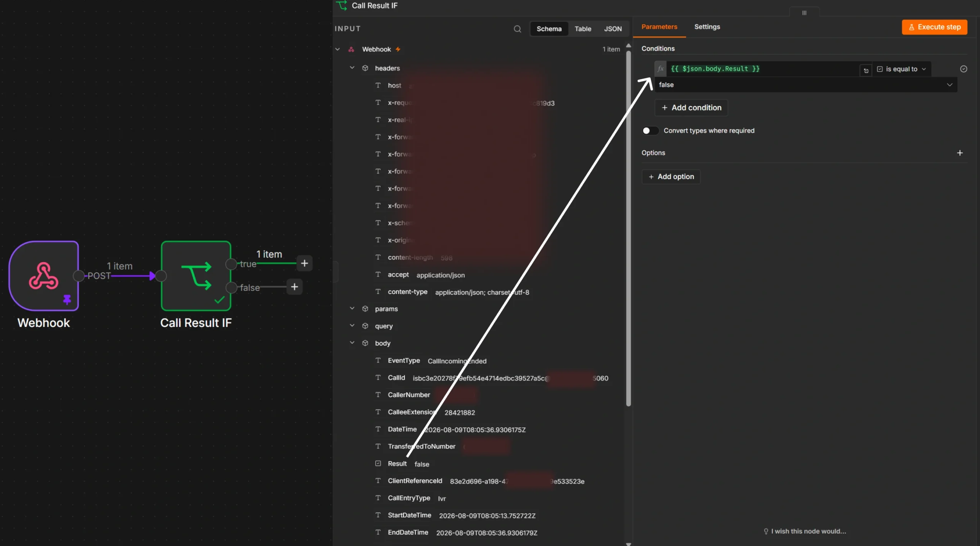Click the circular check icon beside condition

pyautogui.click(x=964, y=69)
